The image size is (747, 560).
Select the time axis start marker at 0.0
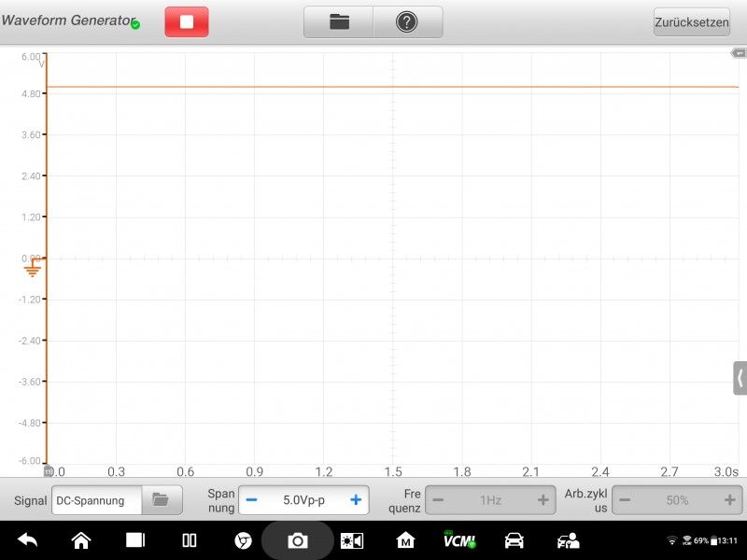pyautogui.click(x=49, y=471)
